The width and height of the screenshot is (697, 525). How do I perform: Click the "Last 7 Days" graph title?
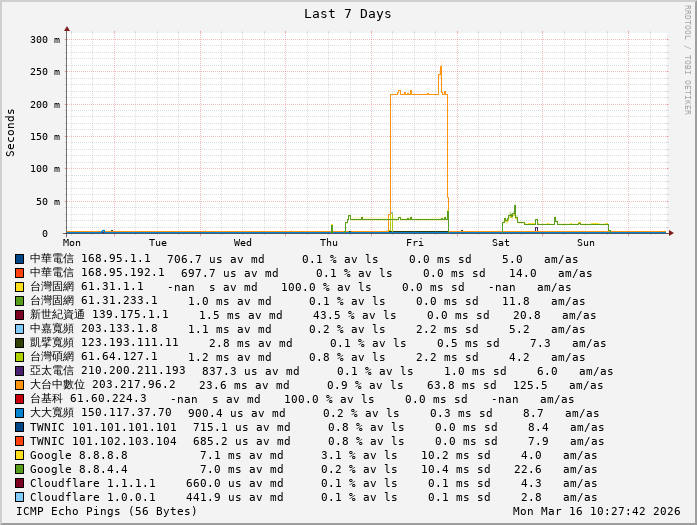(x=348, y=14)
